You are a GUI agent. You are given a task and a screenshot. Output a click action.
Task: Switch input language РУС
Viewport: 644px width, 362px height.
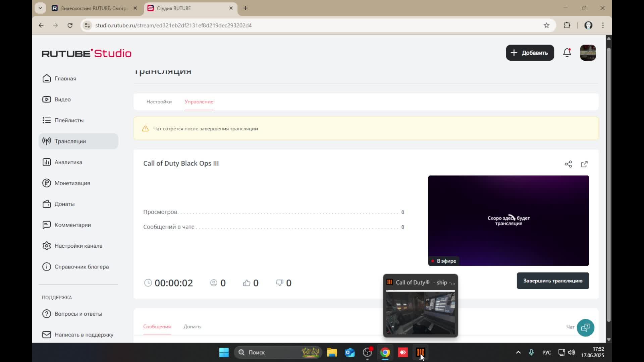[546, 352]
